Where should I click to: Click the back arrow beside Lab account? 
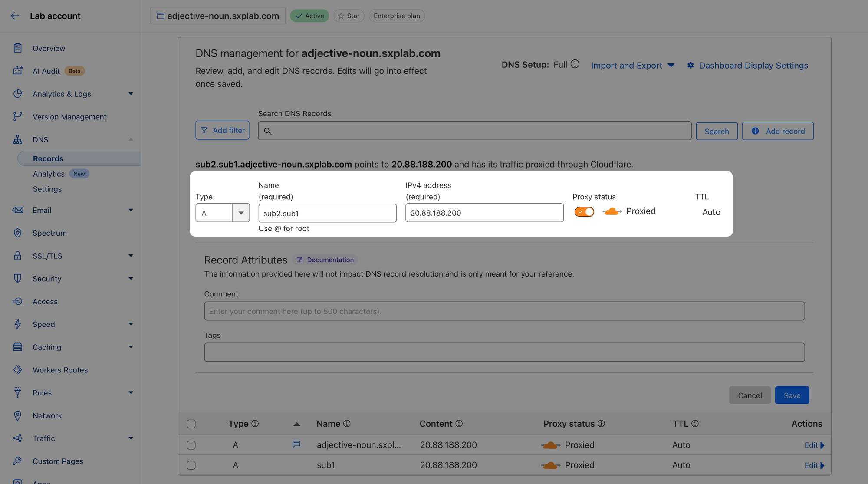[15, 16]
